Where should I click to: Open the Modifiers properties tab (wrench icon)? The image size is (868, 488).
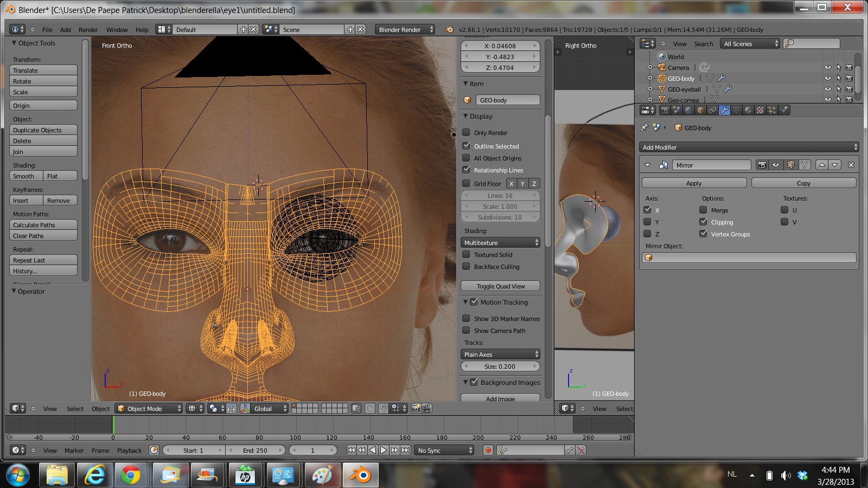pyautogui.click(x=724, y=110)
